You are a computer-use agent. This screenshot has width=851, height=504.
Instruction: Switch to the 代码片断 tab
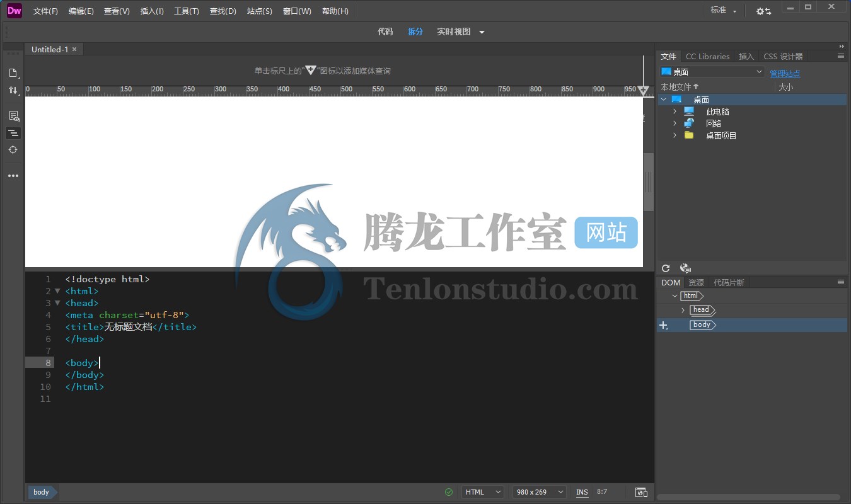point(729,282)
